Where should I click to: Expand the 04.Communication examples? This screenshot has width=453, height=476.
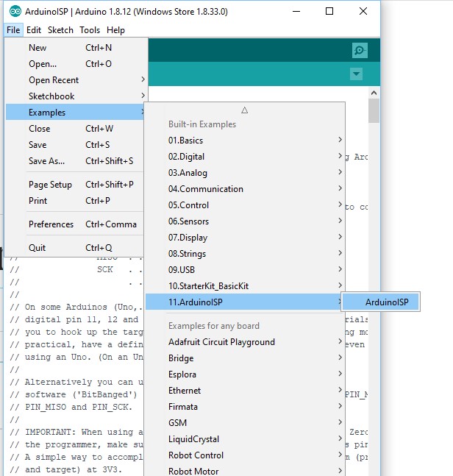click(245, 189)
